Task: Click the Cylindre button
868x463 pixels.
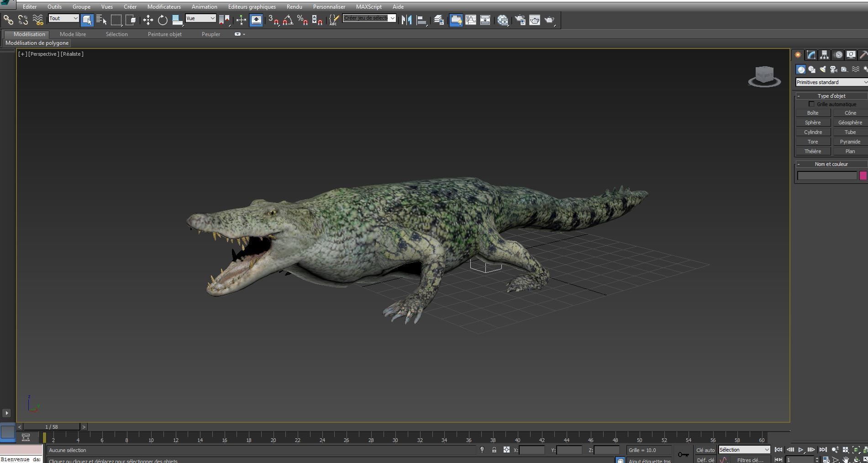Action: [x=813, y=132]
